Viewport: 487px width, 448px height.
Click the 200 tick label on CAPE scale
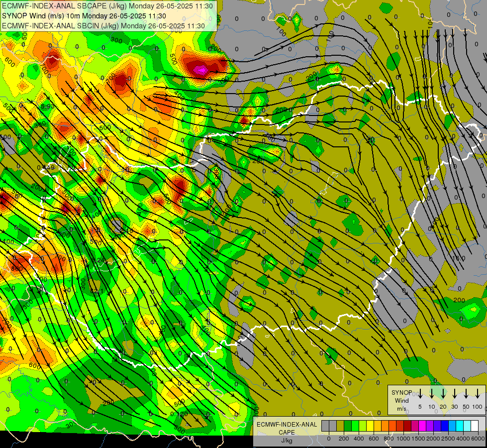344,439
